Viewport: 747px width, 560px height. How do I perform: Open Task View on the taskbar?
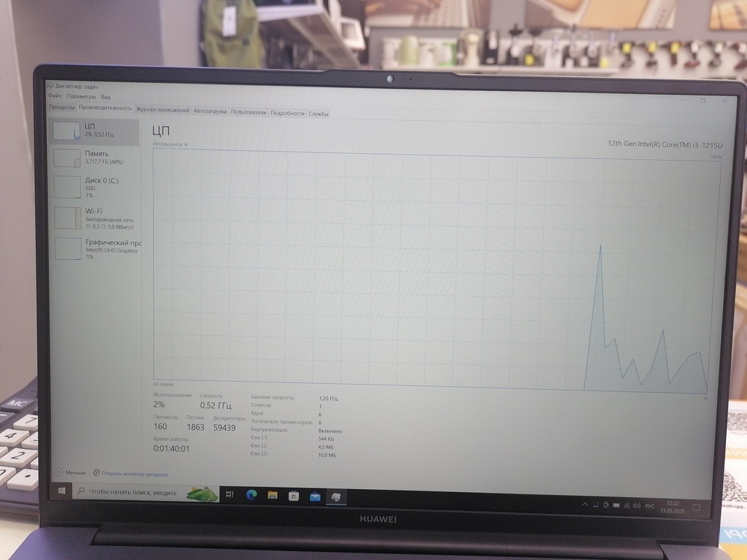[x=229, y=494]
